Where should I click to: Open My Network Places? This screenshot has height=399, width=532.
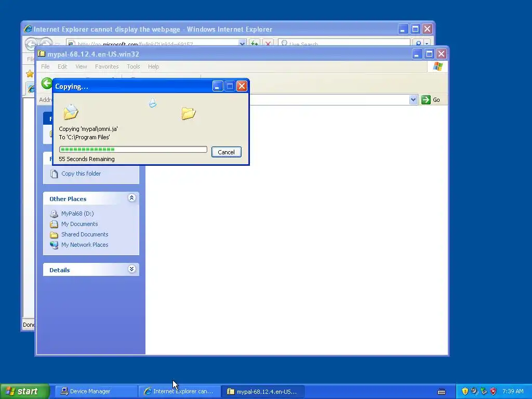pos(85,245)
